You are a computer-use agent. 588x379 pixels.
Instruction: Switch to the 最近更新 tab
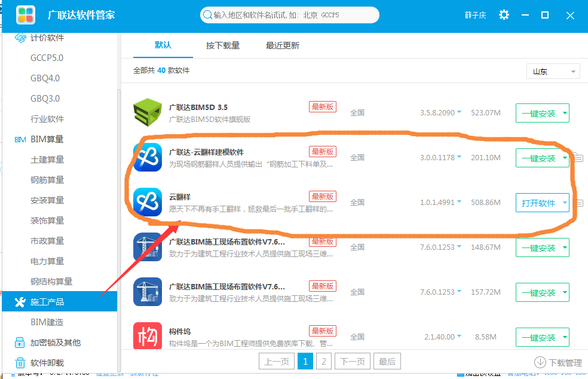pos(283,45)
